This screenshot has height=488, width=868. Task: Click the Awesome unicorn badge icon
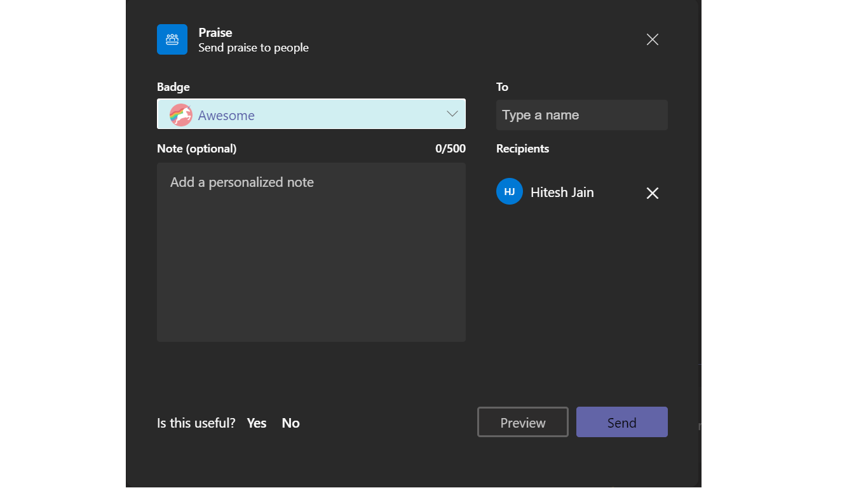(x=181, y=115)
